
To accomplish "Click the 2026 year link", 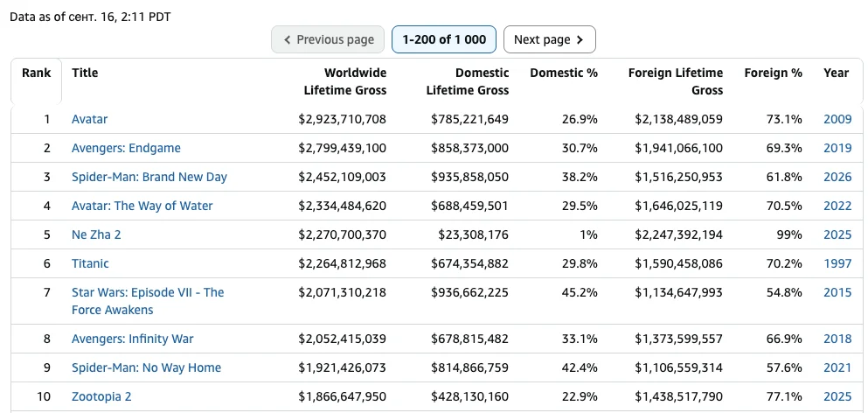I will 837,177.
